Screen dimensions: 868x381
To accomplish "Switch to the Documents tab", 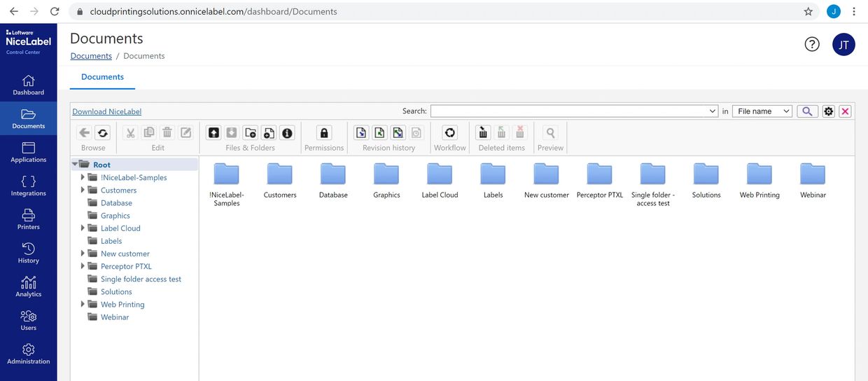I will [102, 77].
